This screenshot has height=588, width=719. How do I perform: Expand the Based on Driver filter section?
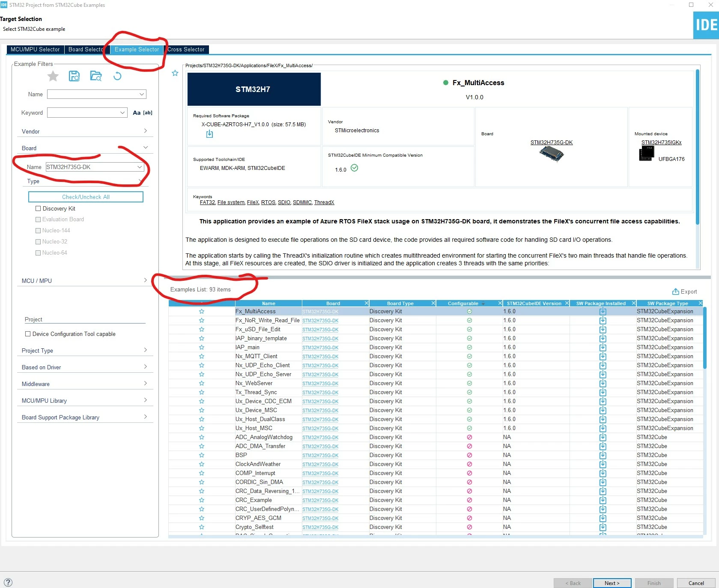[146, 367]
